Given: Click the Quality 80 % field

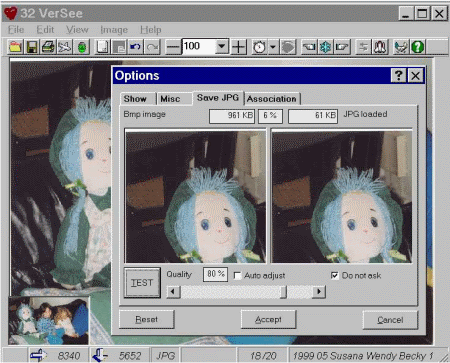Looking at the screenshot, I should point(216,274).
